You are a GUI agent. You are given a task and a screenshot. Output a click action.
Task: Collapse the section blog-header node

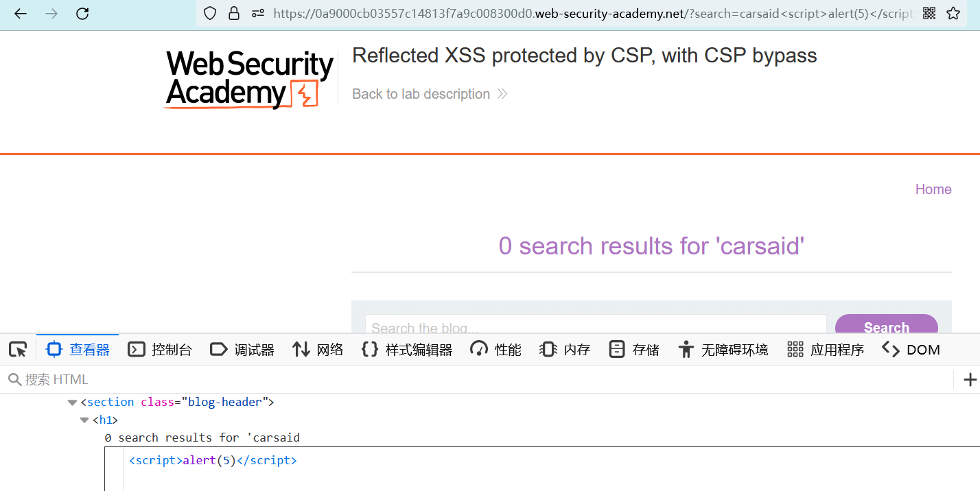pos(72,403)
